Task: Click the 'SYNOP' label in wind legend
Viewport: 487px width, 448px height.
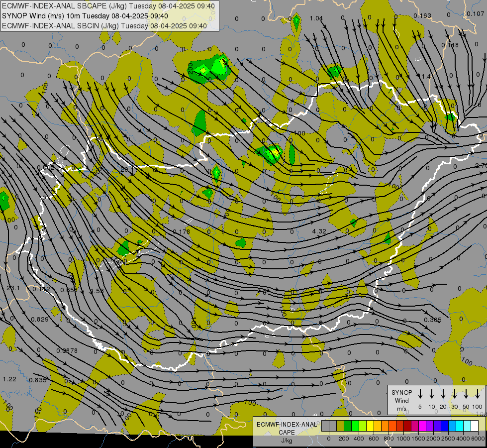Action: tap(401, 393)
